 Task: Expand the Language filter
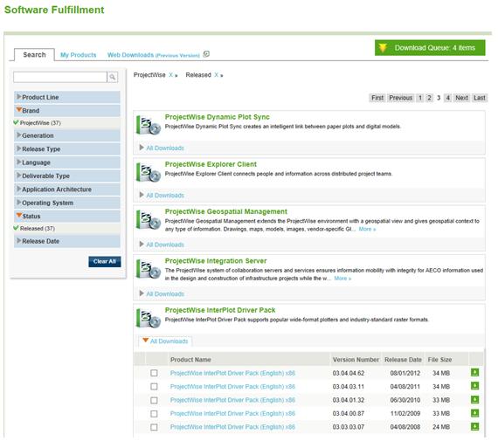pos(67,162)
